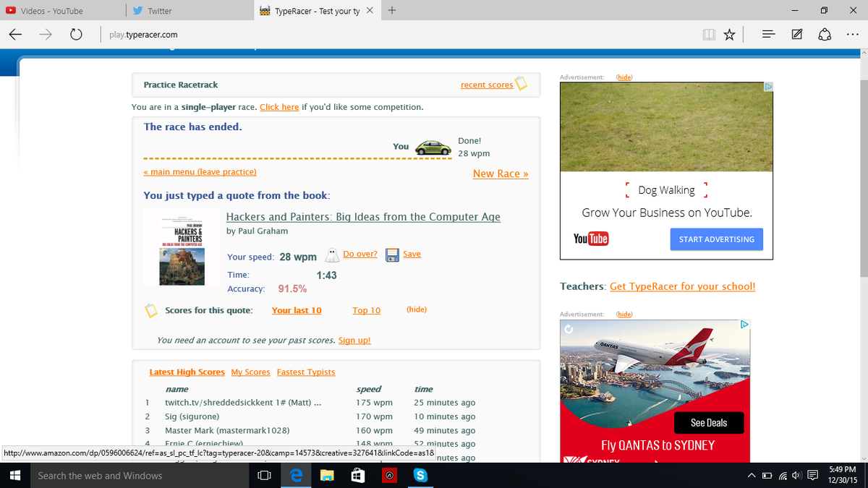Screen dimensions: 868x488
Task: Click the Save link
Action: [x=412, y=254]
